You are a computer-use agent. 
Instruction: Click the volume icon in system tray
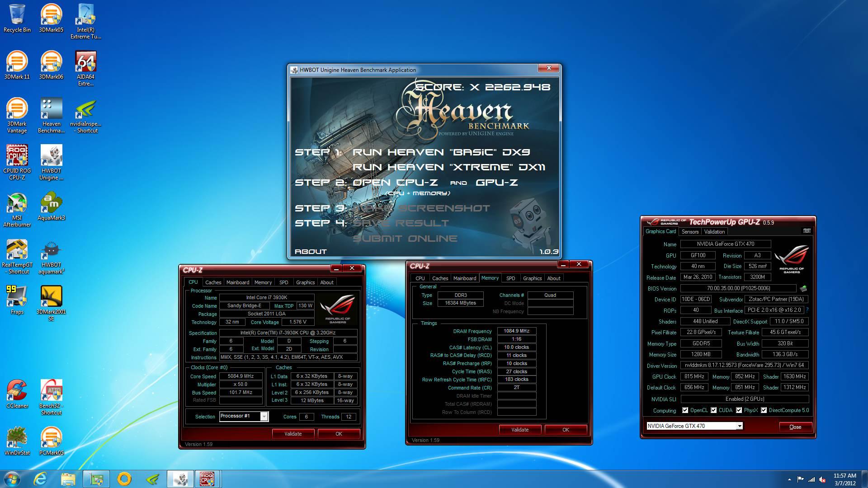click(x=823, y=479)
